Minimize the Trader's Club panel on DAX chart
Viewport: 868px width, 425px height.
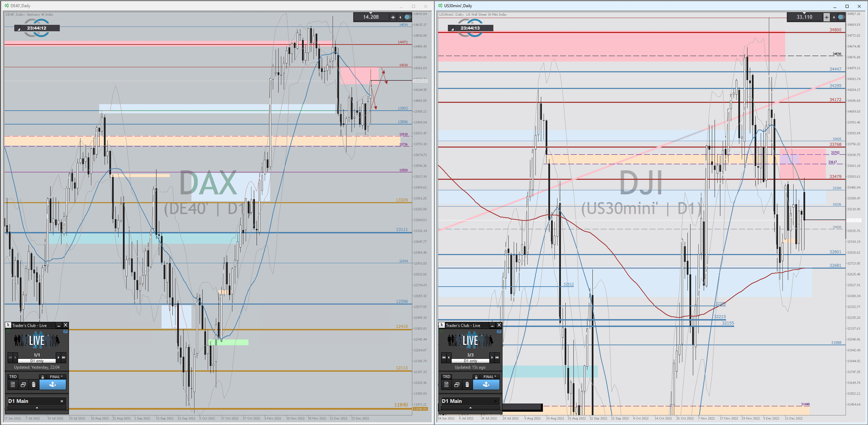(x=59, y=325)
